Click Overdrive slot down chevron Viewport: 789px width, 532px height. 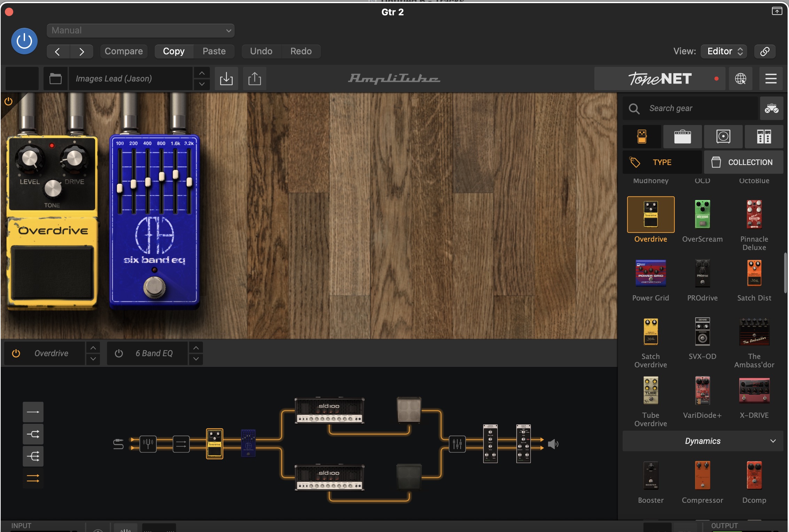(x=93, y=359)
